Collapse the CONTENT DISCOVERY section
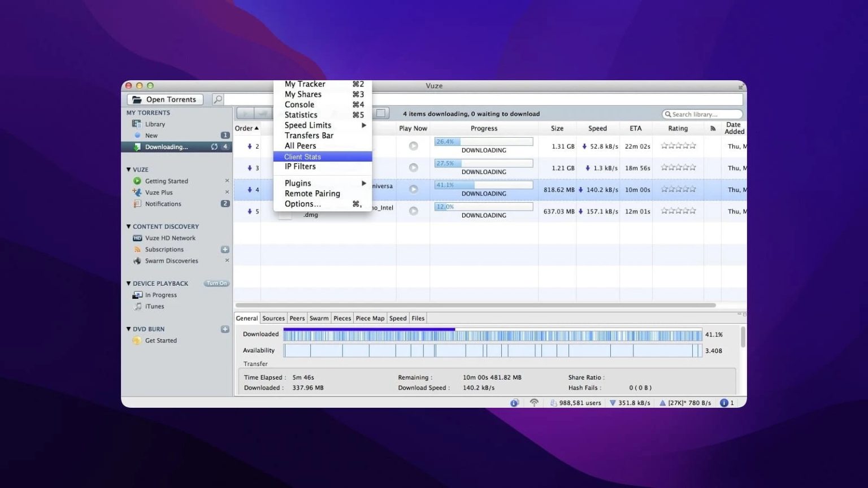The image size is (868, 488). (x=129, y=226)
